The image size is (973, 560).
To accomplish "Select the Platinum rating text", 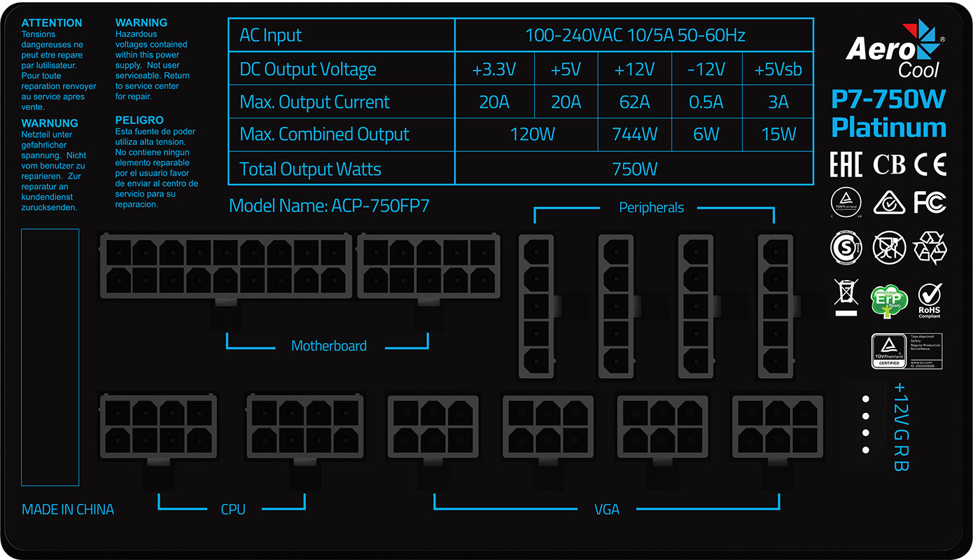I will (x=889, y=127).
